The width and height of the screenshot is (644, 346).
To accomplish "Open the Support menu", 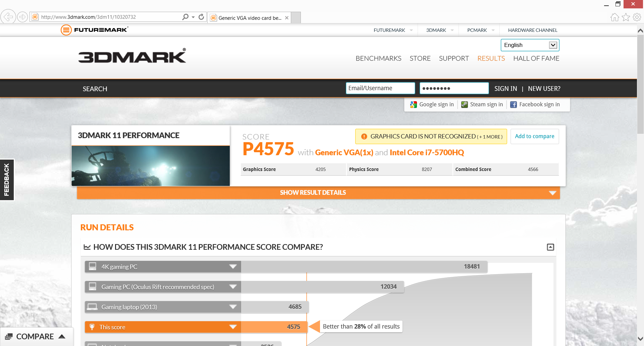I will coord(454,58).
